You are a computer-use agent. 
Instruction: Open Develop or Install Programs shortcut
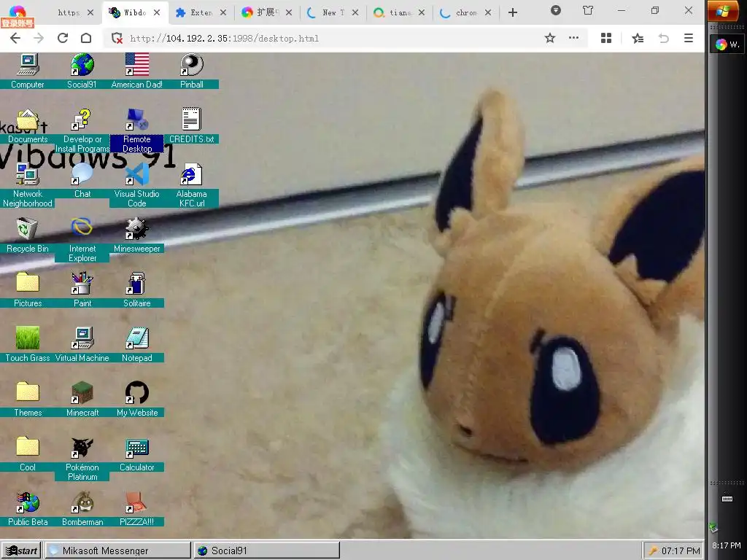[82, 130]
